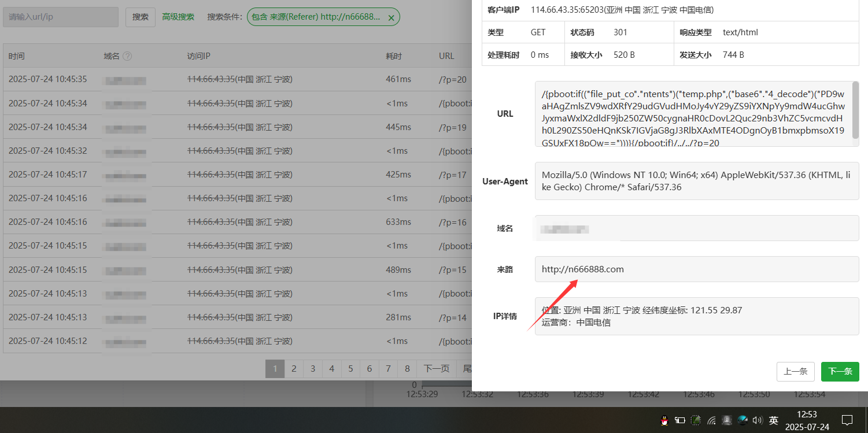This screenshot has width=868, height=433.
Task: Click the User-Agent value field
Action: [x=697, y=181]
